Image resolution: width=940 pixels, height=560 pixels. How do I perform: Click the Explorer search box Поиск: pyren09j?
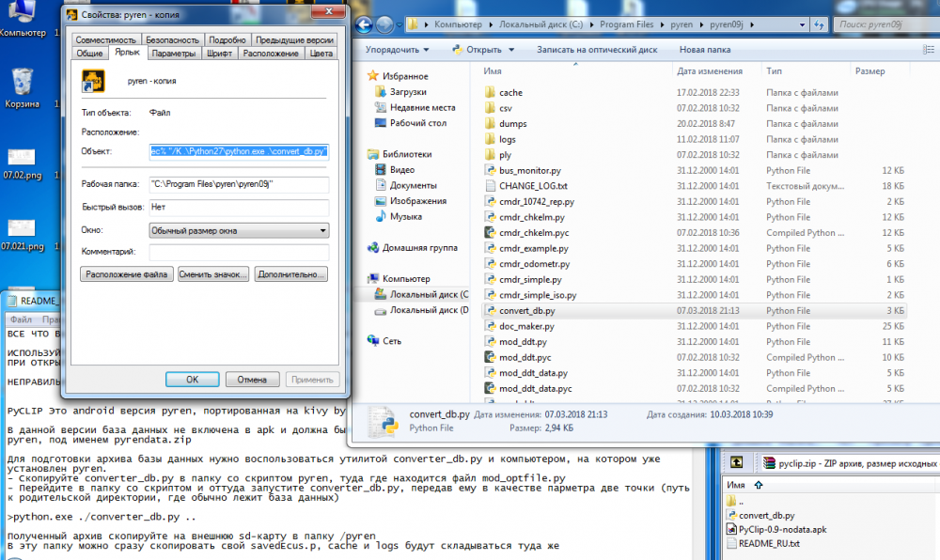pos(888,24)
